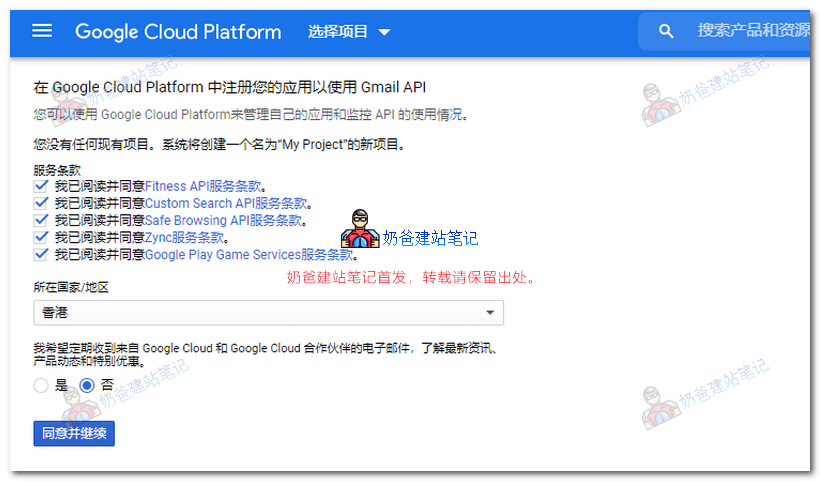Image resolution: width=821 pixels, height=482 pixels.
Task: Open the hamburger navigation menu
Action: [x=42, y=31]
